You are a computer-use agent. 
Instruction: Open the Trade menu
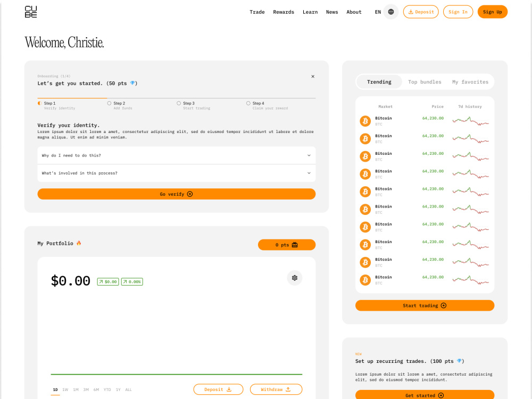click(257, 12)
